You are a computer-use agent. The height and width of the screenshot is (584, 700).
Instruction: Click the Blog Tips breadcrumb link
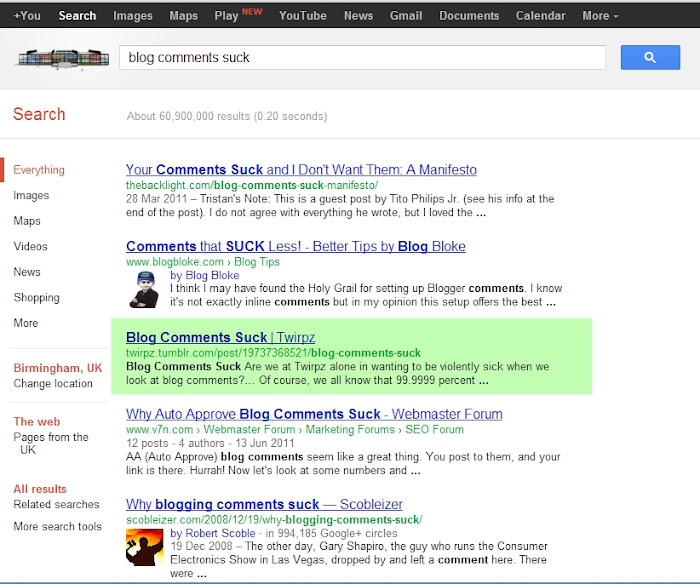coord(257,262)
